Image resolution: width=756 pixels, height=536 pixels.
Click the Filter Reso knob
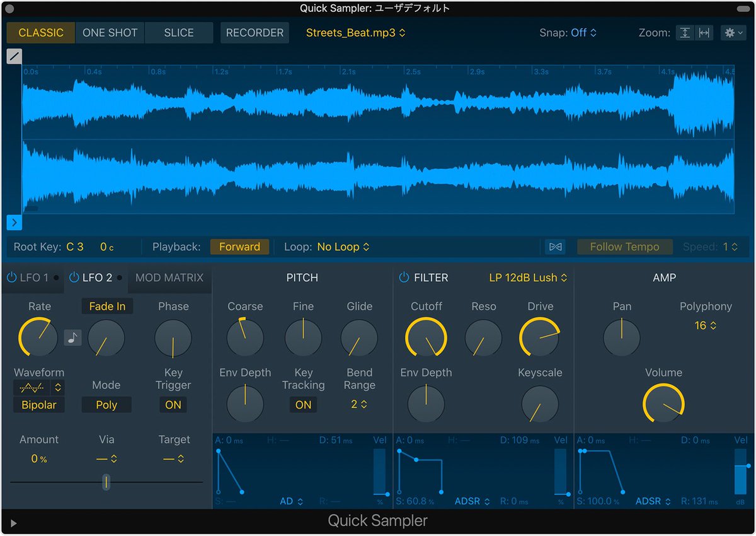484,337
